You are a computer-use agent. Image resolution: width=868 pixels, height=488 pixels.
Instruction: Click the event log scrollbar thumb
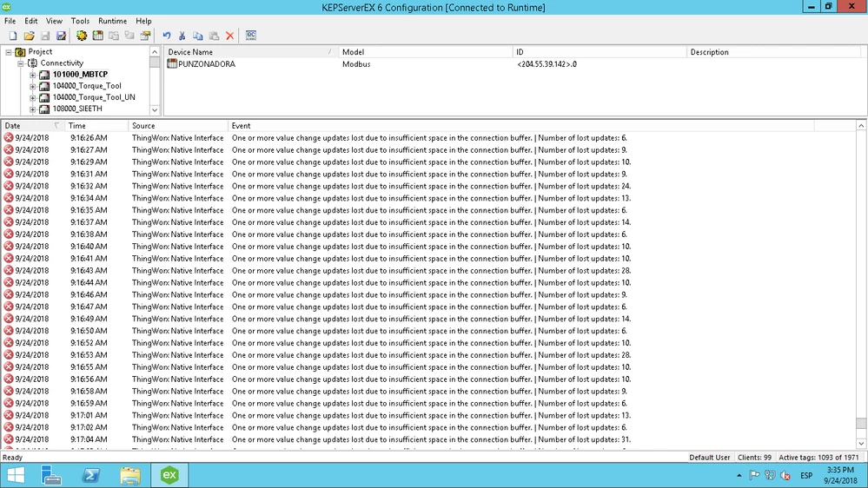[861, 423]
